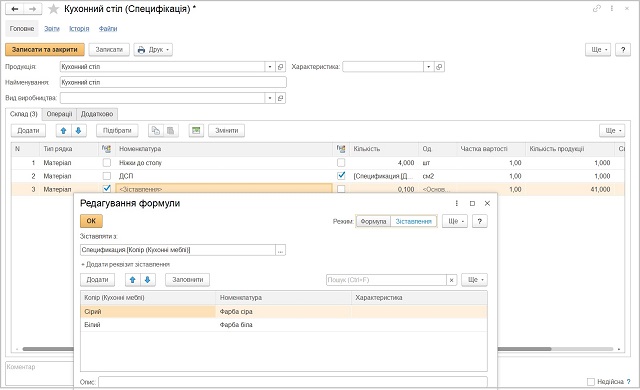The width and height of the screenshot is (640, 390).
Task: Expand the Характеристика dropdown
Action: click(x=429, y=66)
